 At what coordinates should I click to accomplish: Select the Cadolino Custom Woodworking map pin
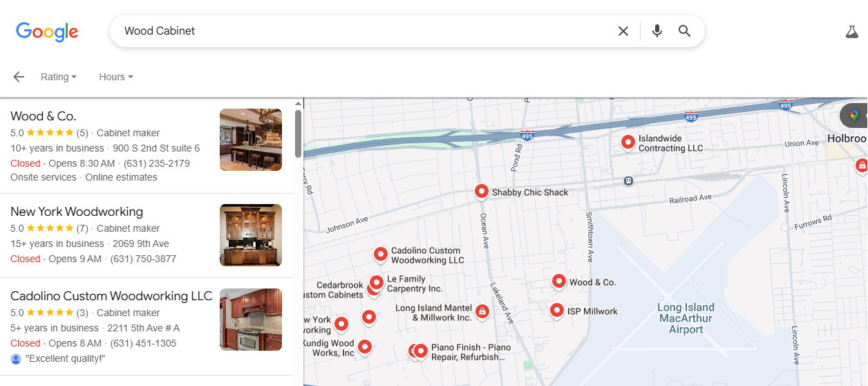coord(381,255)
